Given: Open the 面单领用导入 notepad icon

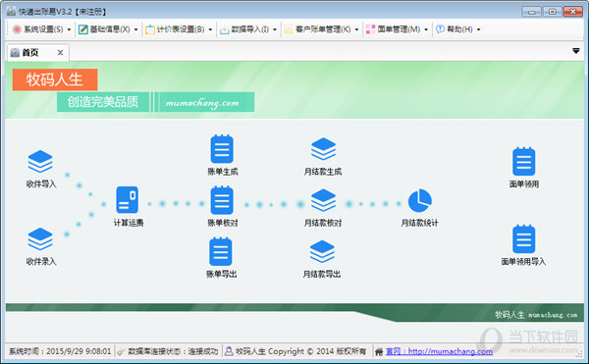Looking at the screenshot, I should pyautogui.click(x=523, y=239).
